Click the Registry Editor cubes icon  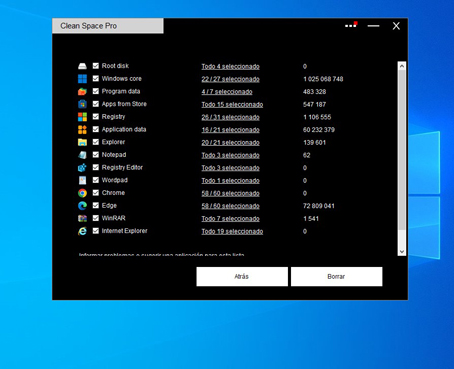point(82,167)
